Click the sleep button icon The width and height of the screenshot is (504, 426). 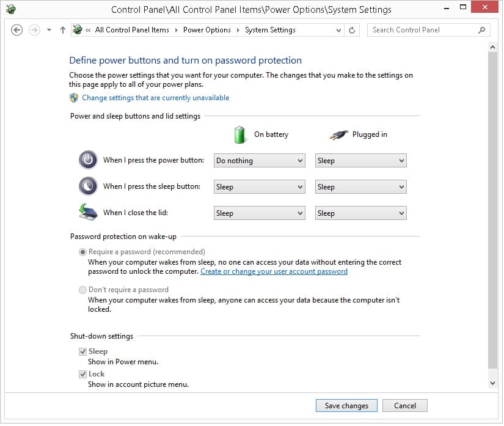[x=87, y=186]
